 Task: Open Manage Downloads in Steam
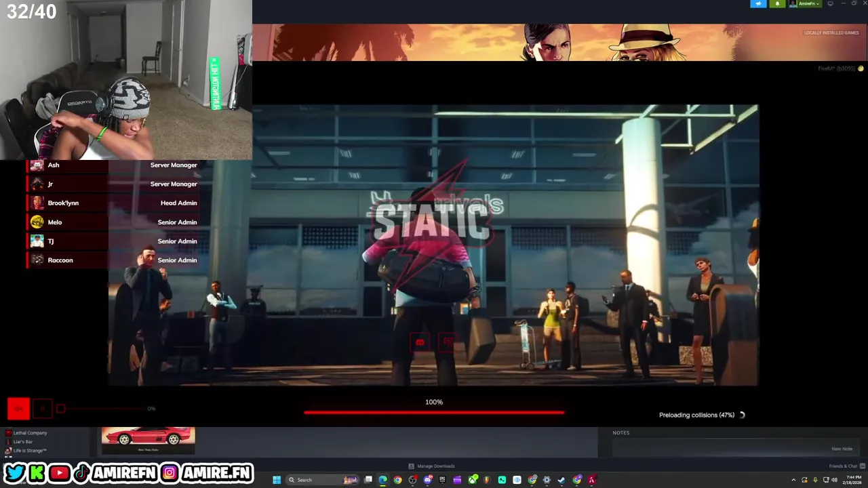(x=431, y=466)
